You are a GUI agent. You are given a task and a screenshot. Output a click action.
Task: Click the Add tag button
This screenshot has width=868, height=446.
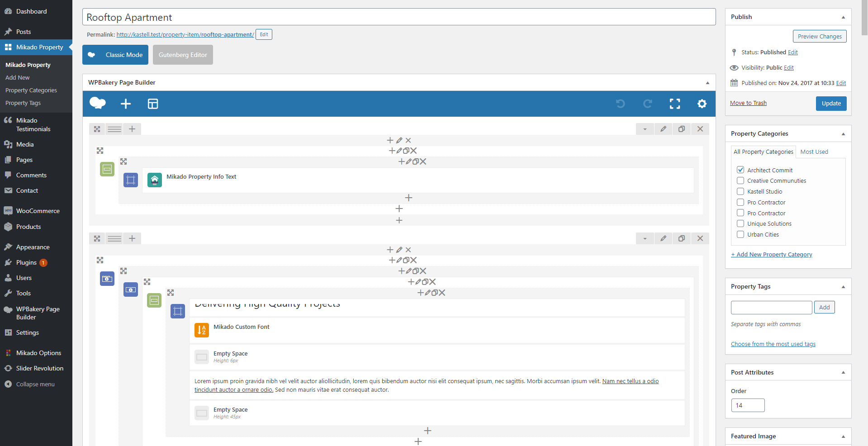coord(824,307)
